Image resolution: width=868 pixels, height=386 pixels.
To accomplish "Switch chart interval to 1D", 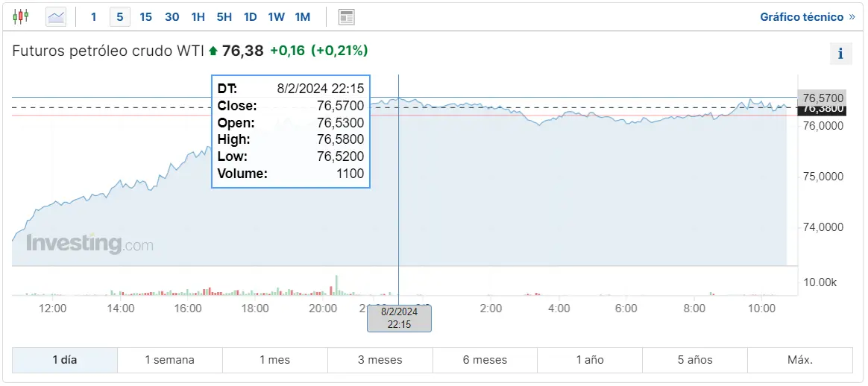I will coord(251,16).
